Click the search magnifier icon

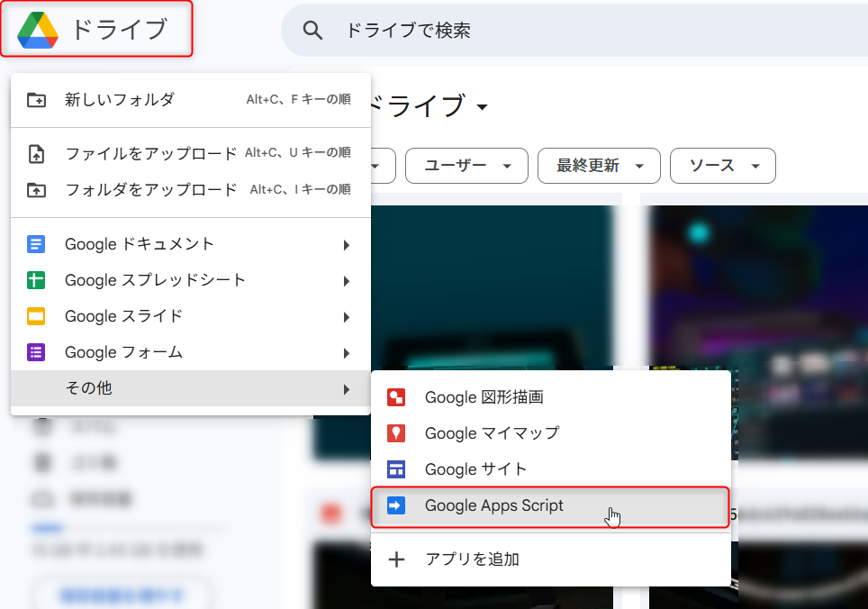pyautogui.click(x=312, y=31)
